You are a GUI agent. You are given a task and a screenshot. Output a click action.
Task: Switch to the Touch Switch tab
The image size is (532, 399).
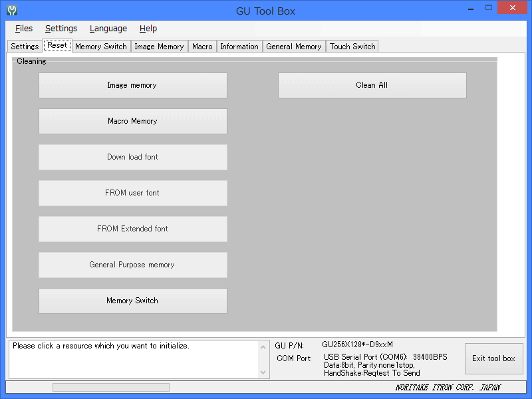352,47
